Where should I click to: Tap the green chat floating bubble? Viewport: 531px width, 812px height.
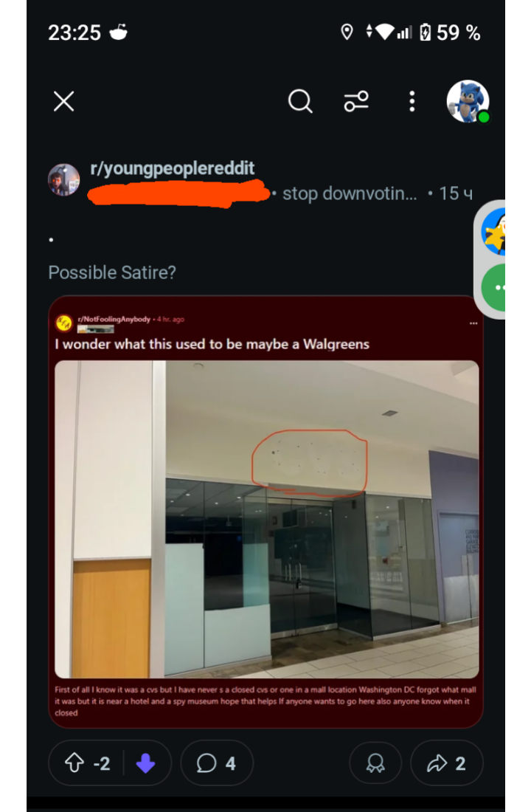(x=494, y=287)
